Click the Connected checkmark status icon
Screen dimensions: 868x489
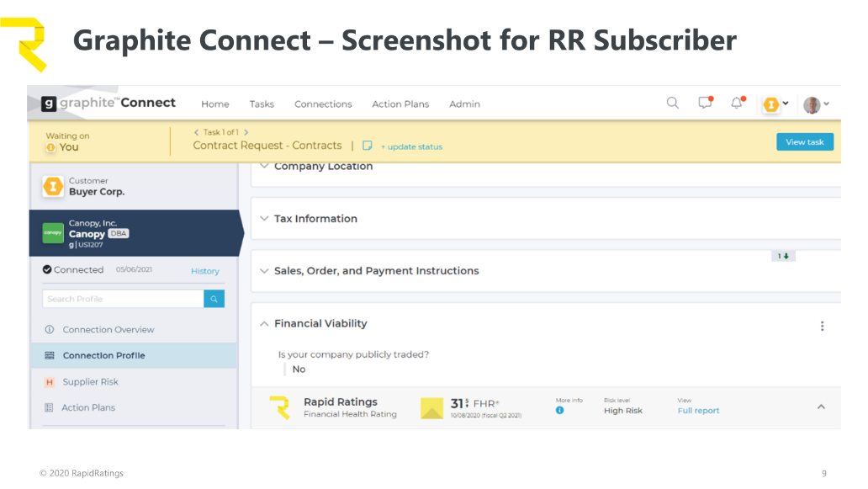47,269
